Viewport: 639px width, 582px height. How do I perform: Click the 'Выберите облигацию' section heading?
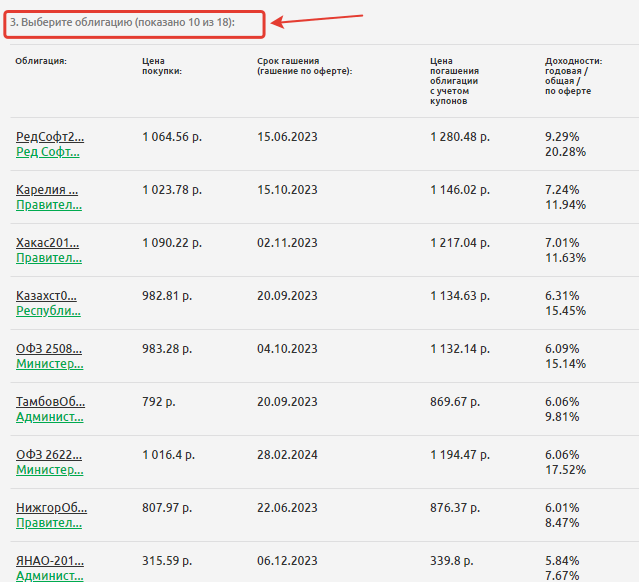tap(125, 23)
